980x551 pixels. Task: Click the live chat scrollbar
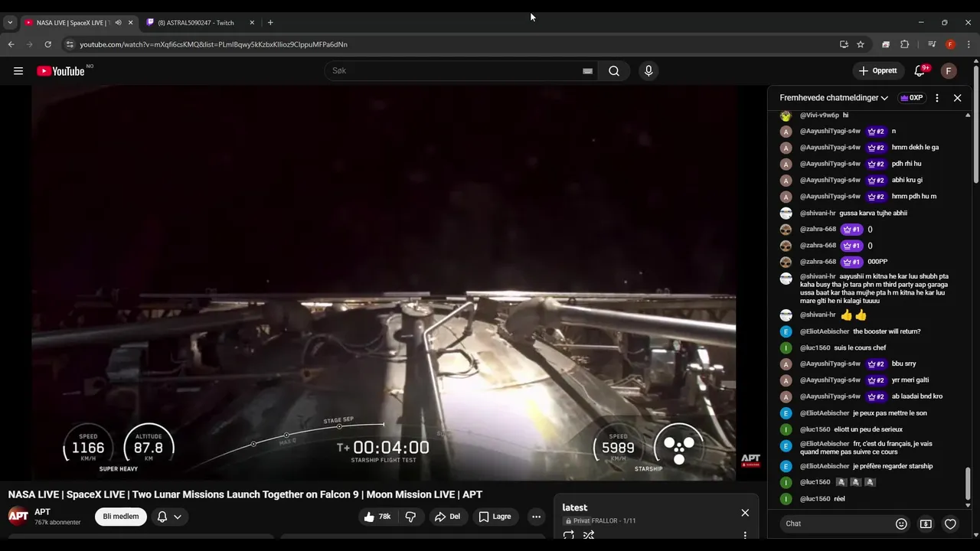pos(968,484)
